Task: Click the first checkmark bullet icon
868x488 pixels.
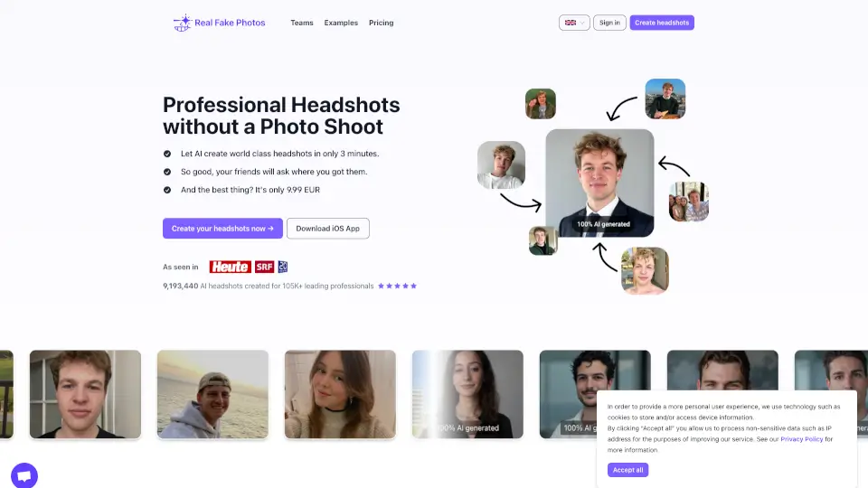Action: 167,154
